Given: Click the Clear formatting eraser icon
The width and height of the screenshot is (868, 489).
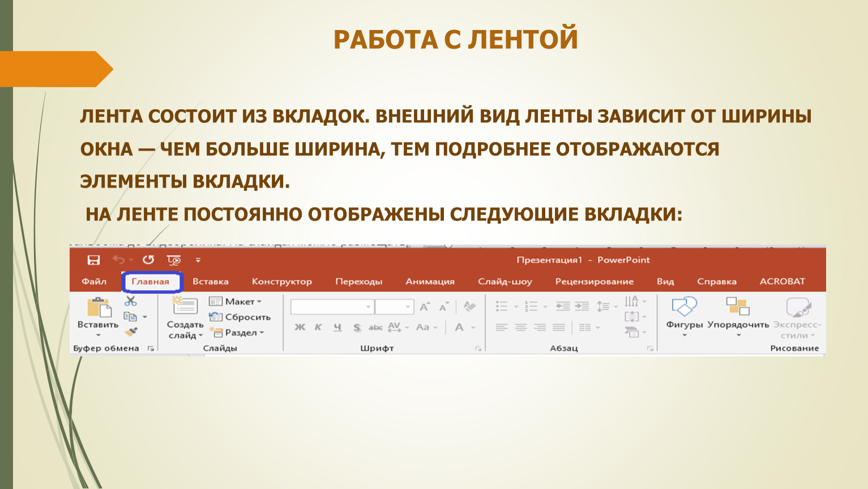Looking at the screenshot, I should click(x=469, y=307).
